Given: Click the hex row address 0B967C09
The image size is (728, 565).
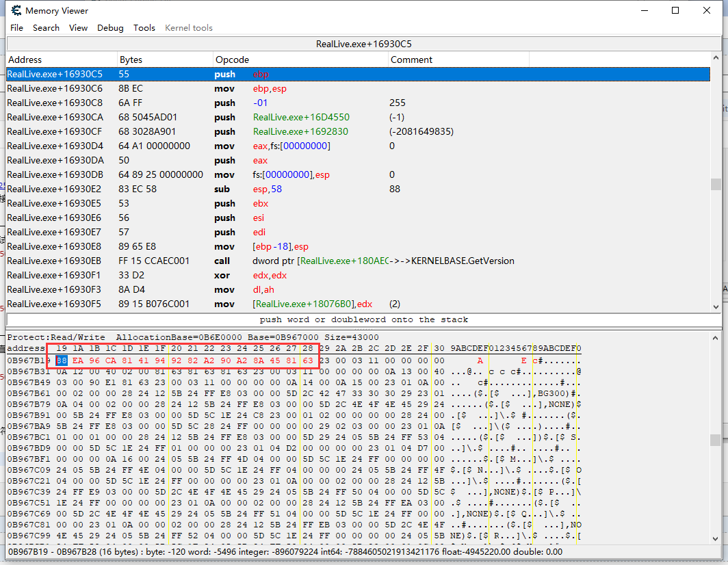Looking at the screenshot, I should [x=29, y=471].
